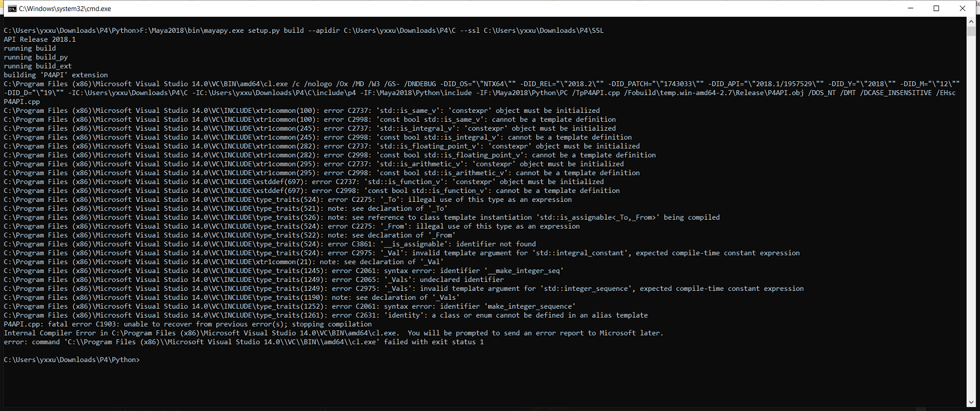Click the scrollbar up arrow
This screenshot has width=980, height=411.
point(971,21)
